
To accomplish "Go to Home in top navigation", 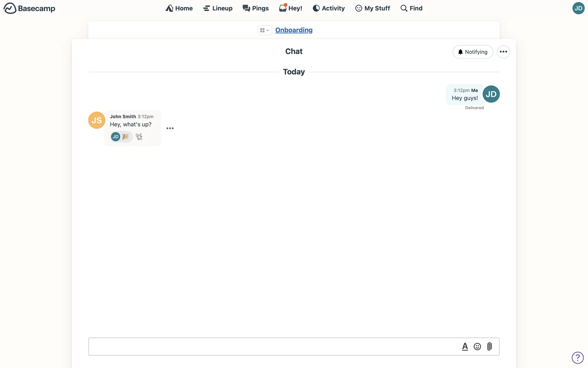I will (x=179, y=8).
